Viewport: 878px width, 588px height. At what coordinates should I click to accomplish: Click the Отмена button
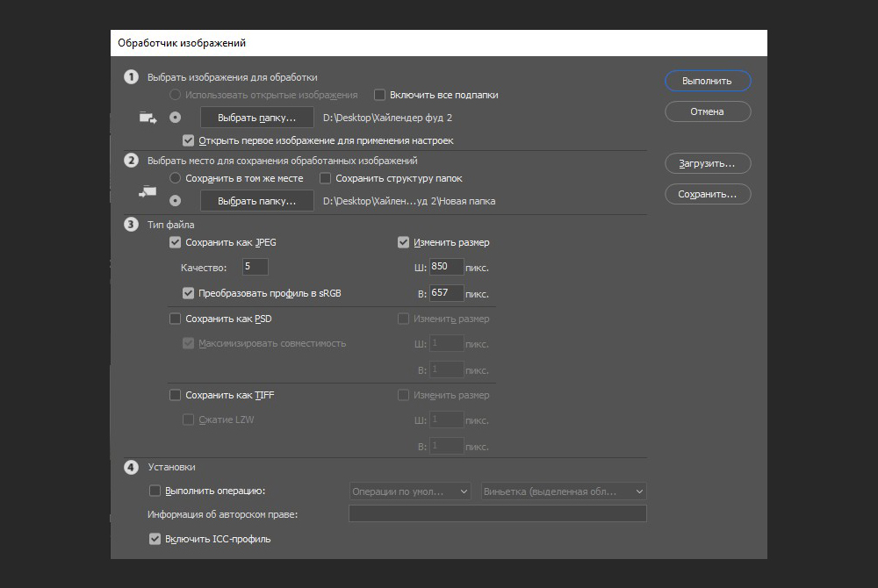click(x=708, y=111)
